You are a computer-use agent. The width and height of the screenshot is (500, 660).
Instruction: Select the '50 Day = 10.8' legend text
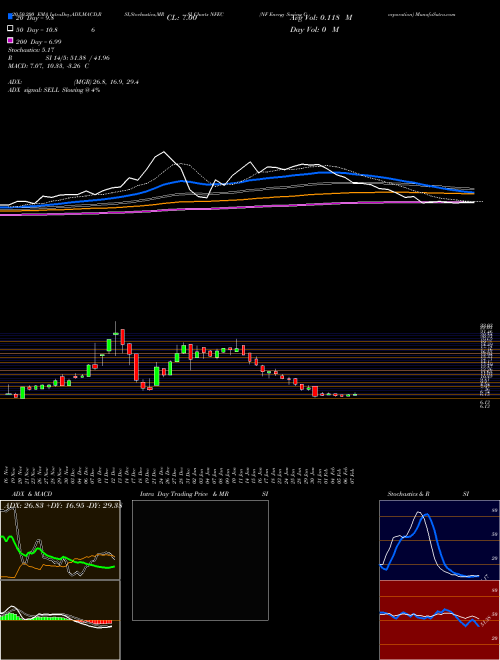point(37,30)
